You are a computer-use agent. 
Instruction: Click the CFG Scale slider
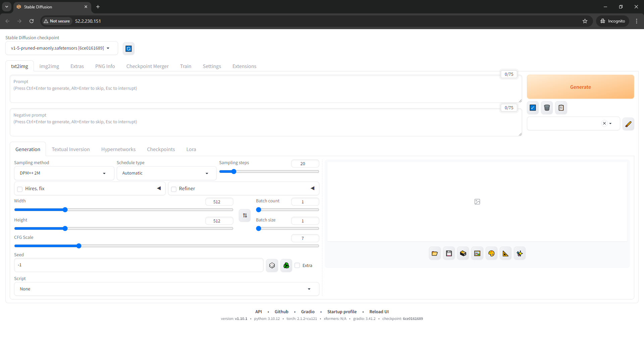pos(166,246)
